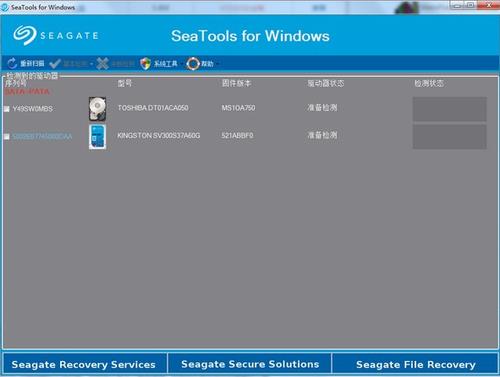The image size is (500, 377).
Task: Click model TOSHIBA DT01ACA050
Action: [x=153, y=108]
